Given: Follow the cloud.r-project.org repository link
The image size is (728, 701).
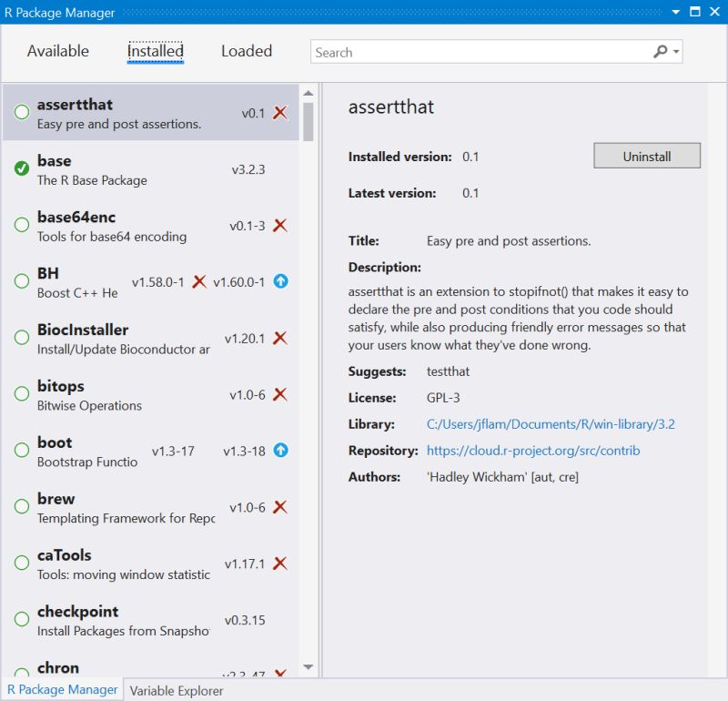Looking at the screenshot, I should (x=535, y=450).
